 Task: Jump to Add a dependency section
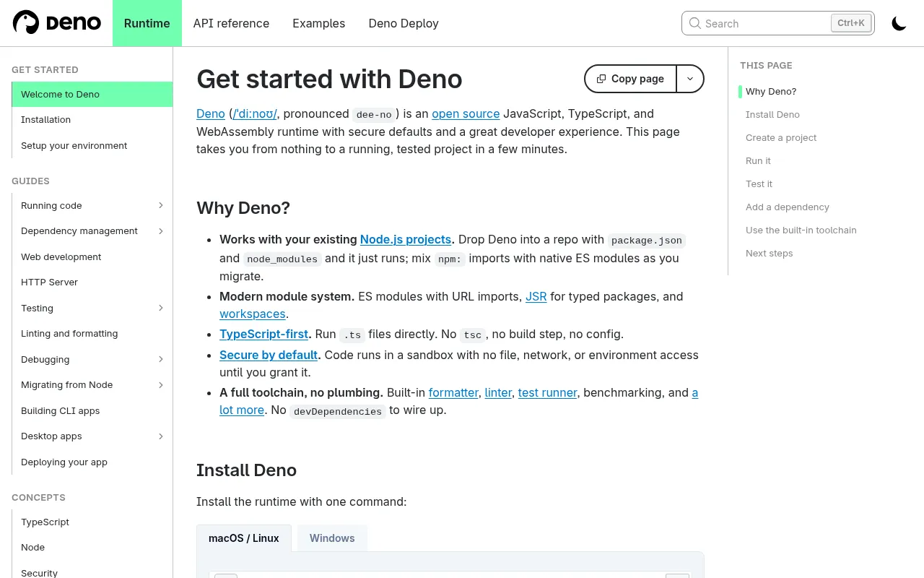coord(788,207)
